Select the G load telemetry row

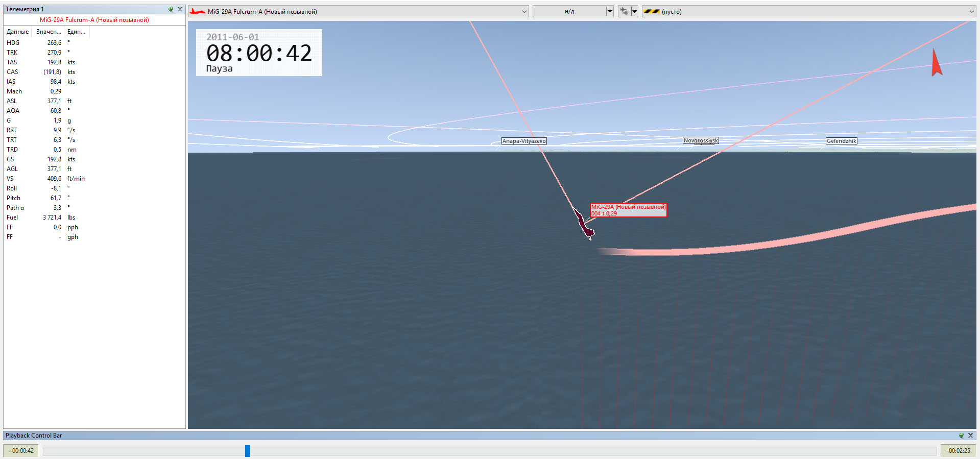tap(94, 120)
